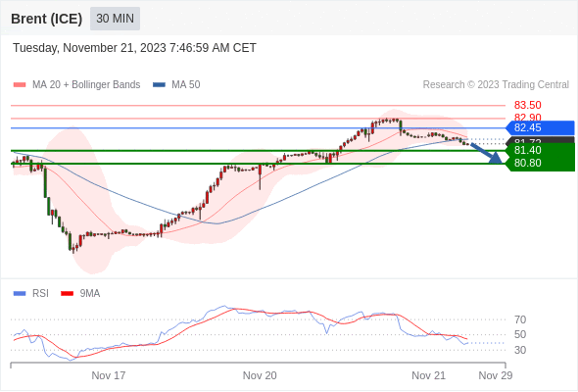Click the 82.90 red resistance label

[x=528, y=118]
